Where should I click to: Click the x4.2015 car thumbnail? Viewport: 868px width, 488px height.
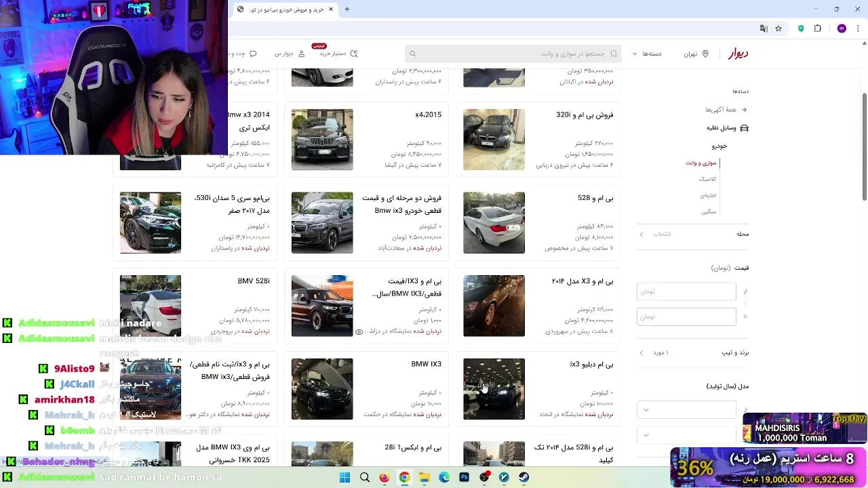pos(322,140)
